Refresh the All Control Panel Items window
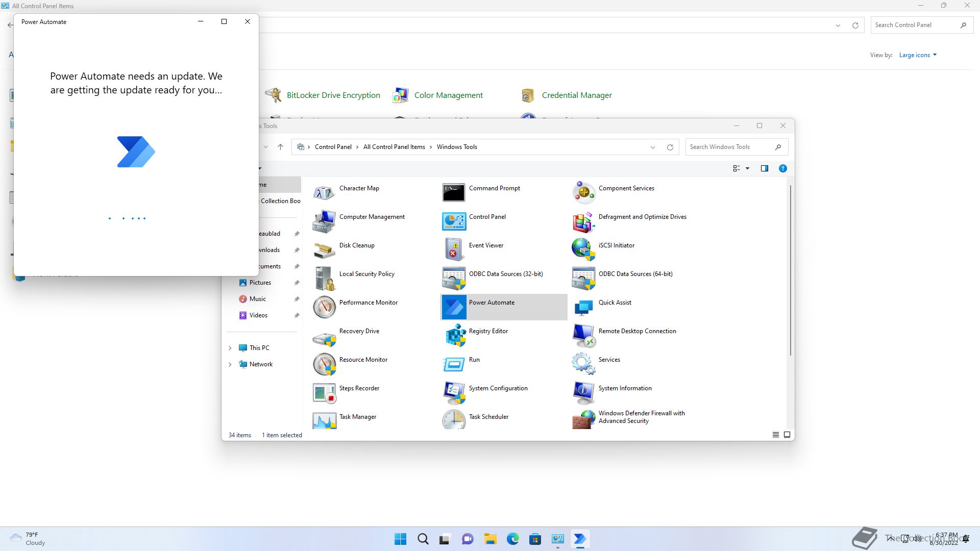This screenshot has height=551, width=980. tap(855, 25)
